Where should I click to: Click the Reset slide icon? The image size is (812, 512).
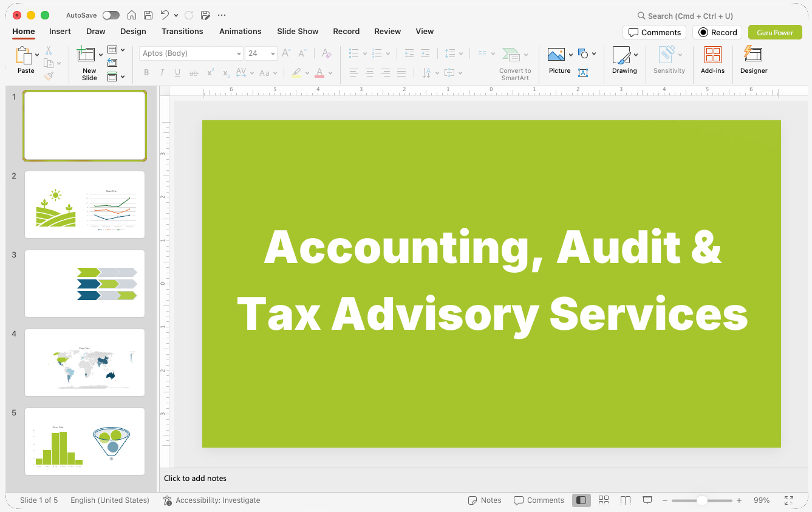click(x=112, y=63)
